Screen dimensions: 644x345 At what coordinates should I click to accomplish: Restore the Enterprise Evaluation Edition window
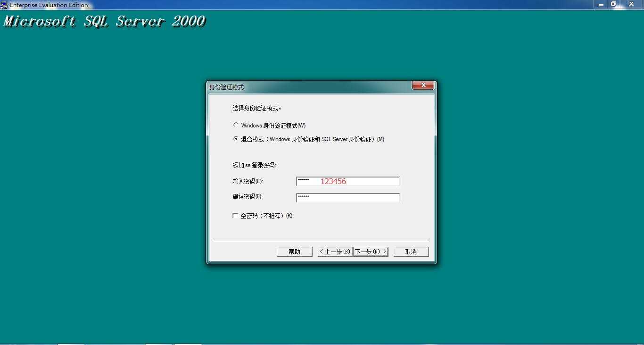(613, 4)
